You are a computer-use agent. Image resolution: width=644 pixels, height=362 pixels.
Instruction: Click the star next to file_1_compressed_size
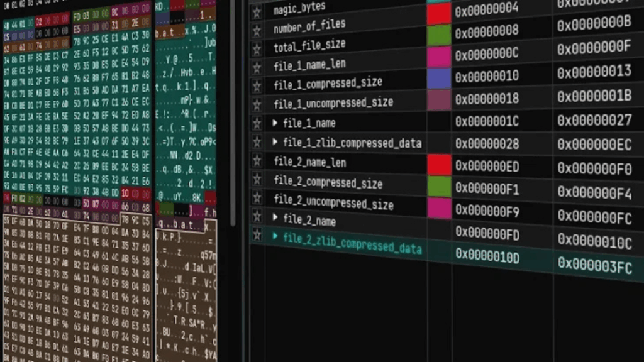257,85
